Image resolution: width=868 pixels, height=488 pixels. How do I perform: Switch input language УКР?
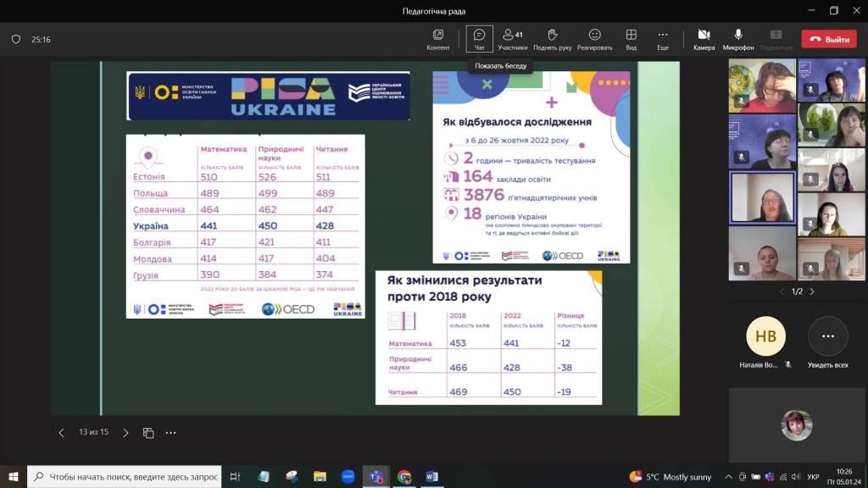click(x=813, y=476)
